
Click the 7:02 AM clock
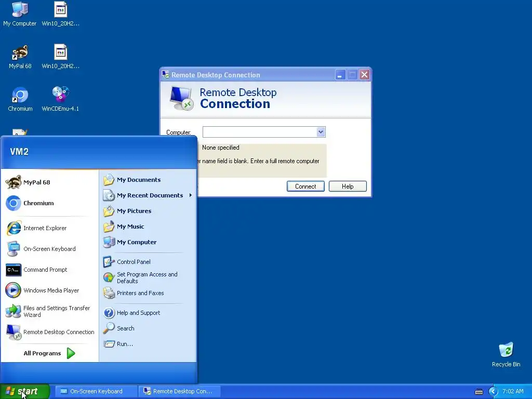coord(513,391)
